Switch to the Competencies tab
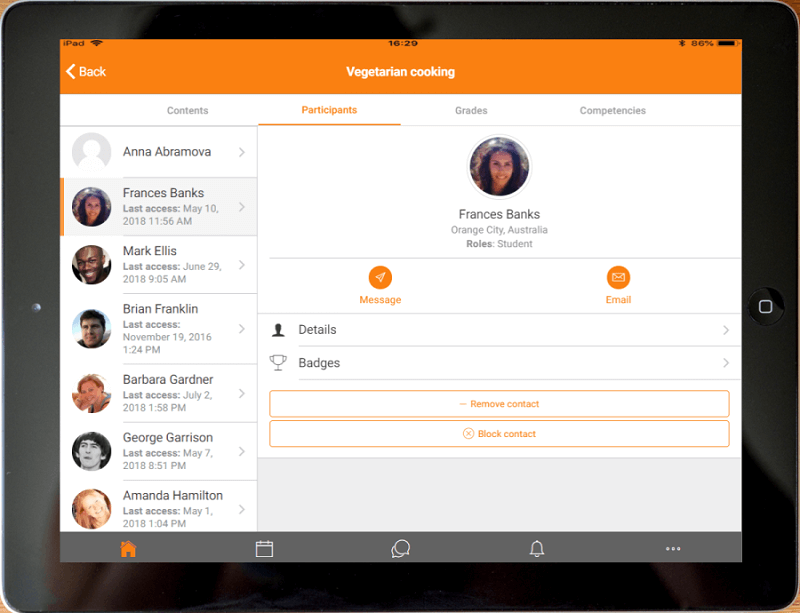This screenshot has width=800, height=613. point(612,110)
